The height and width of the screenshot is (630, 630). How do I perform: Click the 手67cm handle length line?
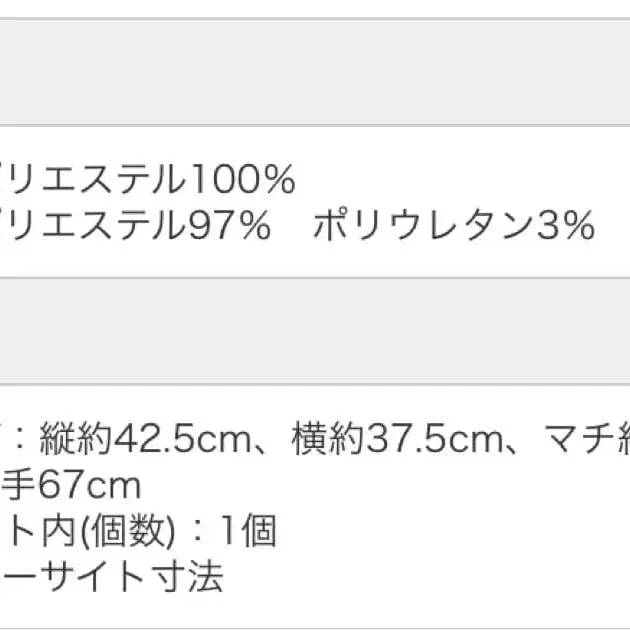(70, 486)
